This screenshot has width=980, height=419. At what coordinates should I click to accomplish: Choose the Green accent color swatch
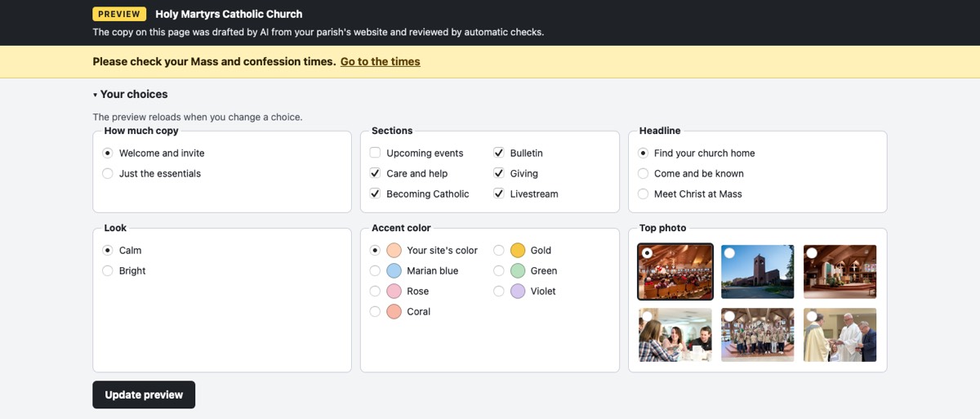(x=518, y=270)
